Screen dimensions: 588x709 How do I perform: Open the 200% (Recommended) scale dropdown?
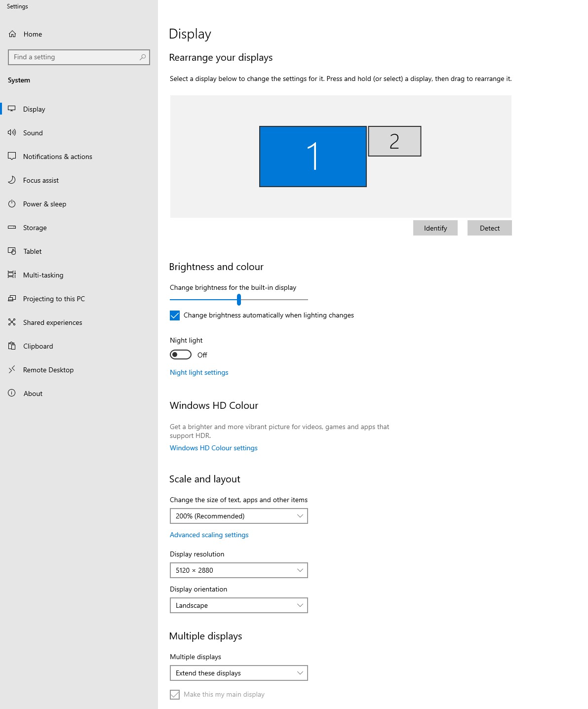239,516
